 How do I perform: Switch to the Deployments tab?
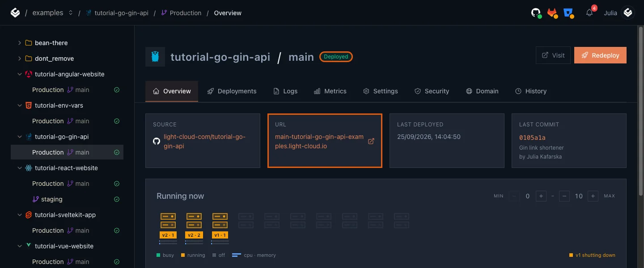[232, 91]
